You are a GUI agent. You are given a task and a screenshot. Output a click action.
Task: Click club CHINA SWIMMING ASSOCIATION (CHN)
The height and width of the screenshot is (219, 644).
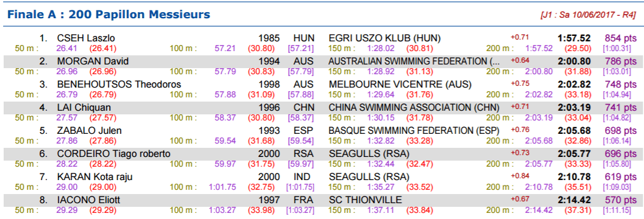pos(414,108)
